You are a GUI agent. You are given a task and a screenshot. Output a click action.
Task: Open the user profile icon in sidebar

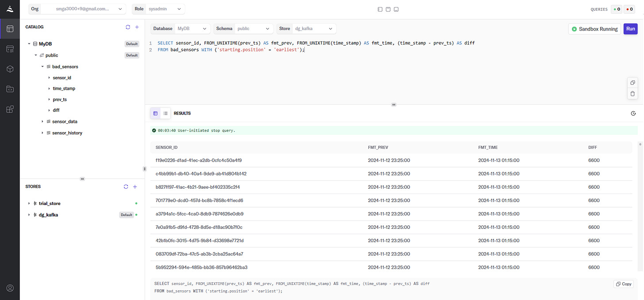coord(10,288)
